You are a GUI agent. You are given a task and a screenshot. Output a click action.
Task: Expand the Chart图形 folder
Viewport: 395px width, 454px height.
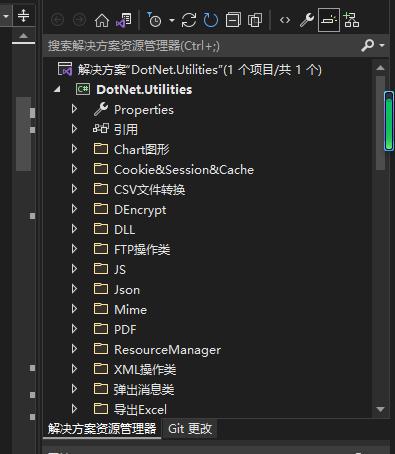[74, 149]
